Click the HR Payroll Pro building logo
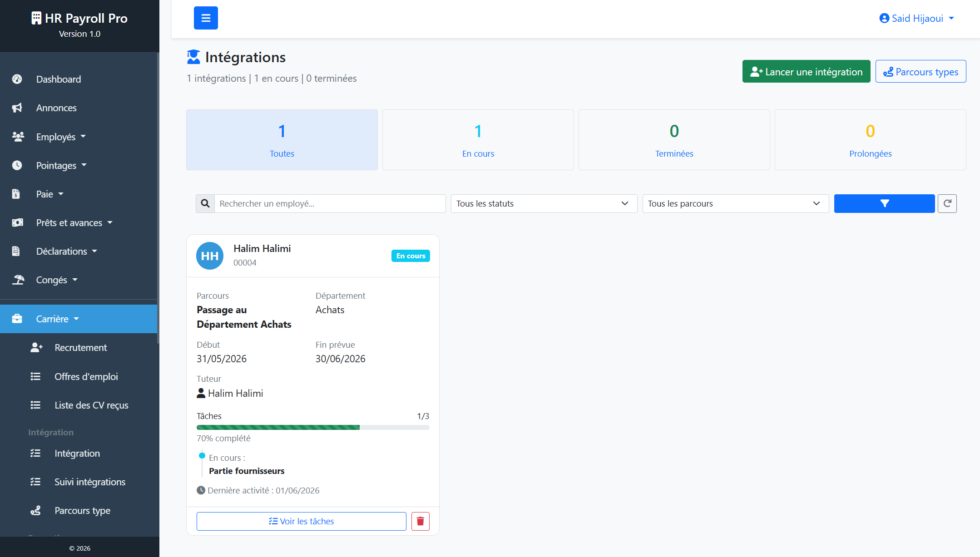980x557 pixels. tap(36, 18)
